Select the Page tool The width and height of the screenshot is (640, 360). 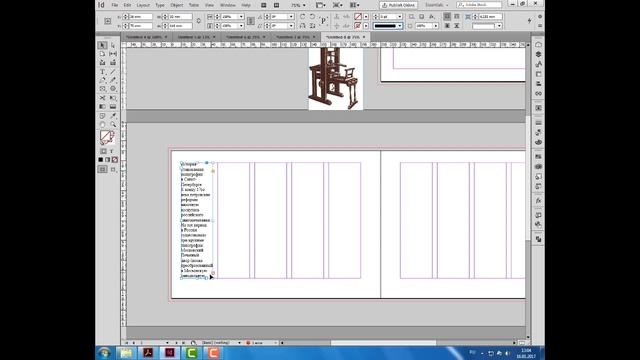coord(102,54)
